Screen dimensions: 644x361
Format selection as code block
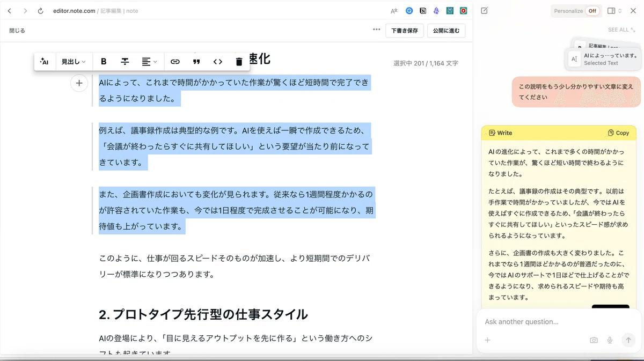click(x=218, y=62)
